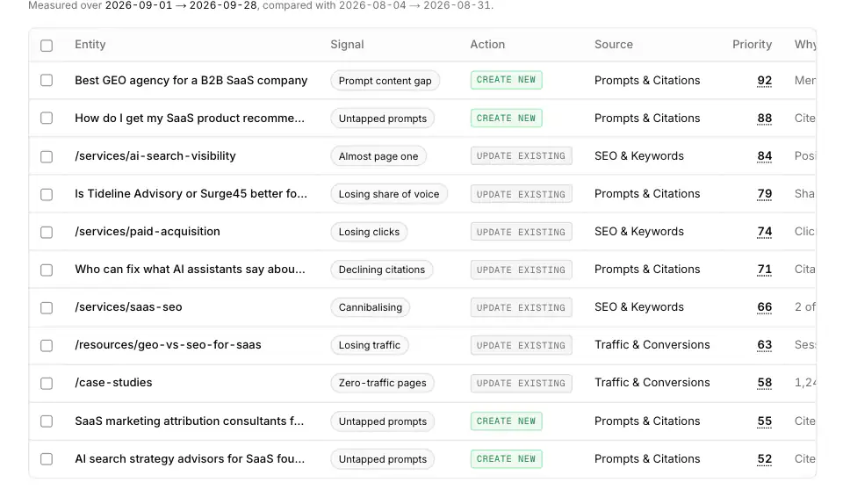
Task: Open 'Is Tideline Advisory or Surge45 better' entity
Action: [191, 193]
